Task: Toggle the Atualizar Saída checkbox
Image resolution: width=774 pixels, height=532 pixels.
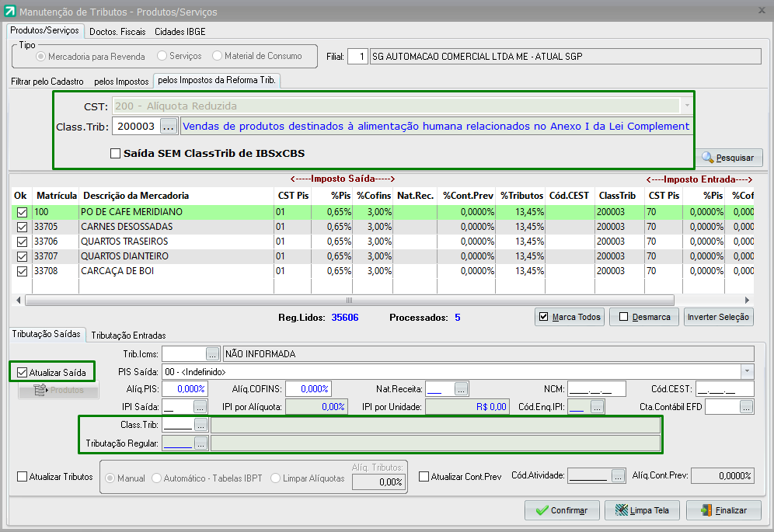Action: click(22, 373)
